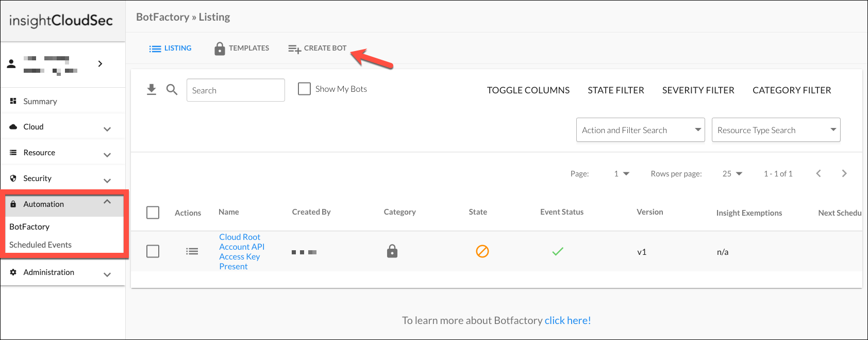The image size is (868, 340).
Task: Expand the user account chevron
Action: [x=100, y=64]
